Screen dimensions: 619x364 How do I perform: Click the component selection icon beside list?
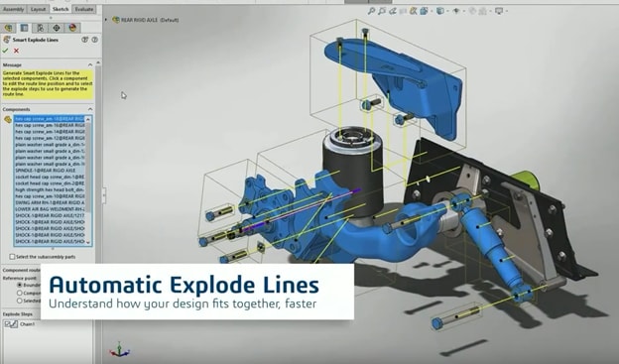point(8,120)
